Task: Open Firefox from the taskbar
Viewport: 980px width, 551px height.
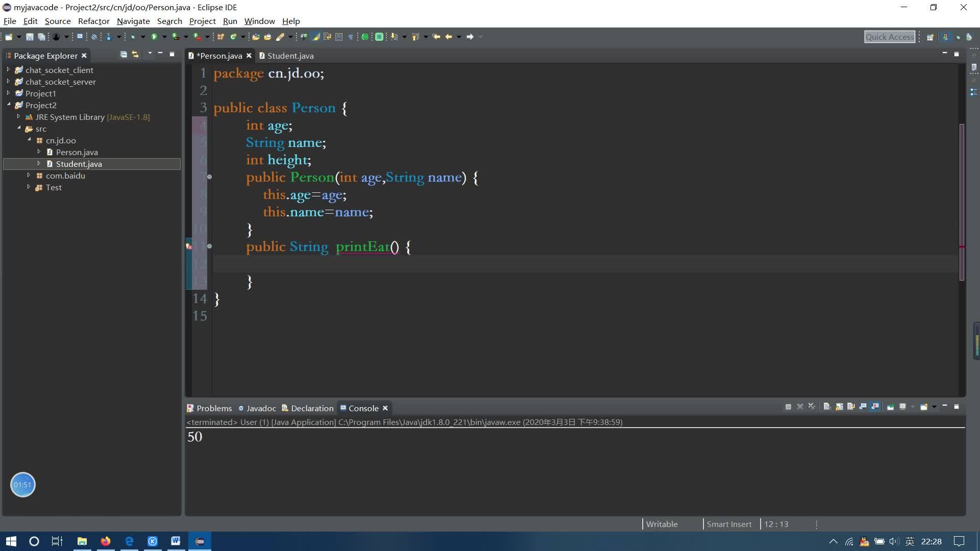Action: (106, 541)
